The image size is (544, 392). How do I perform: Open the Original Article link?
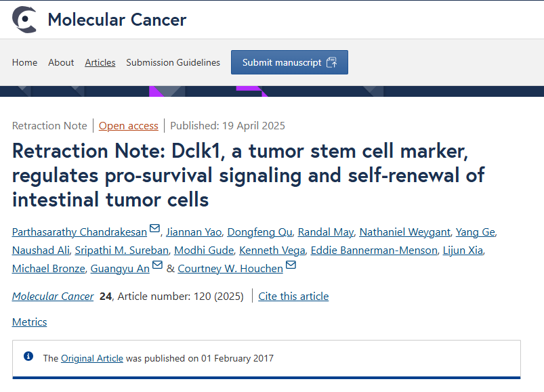pos(92,358)
